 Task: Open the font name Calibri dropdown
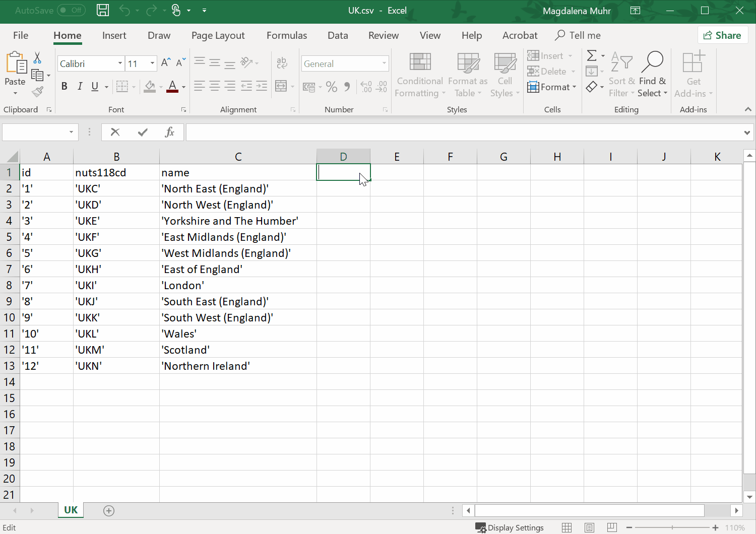point(120,63)
